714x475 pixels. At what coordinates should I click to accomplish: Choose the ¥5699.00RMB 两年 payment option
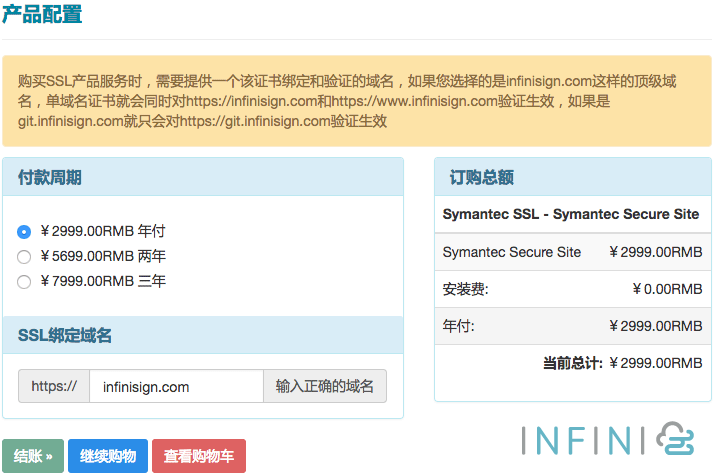(25, 257)
